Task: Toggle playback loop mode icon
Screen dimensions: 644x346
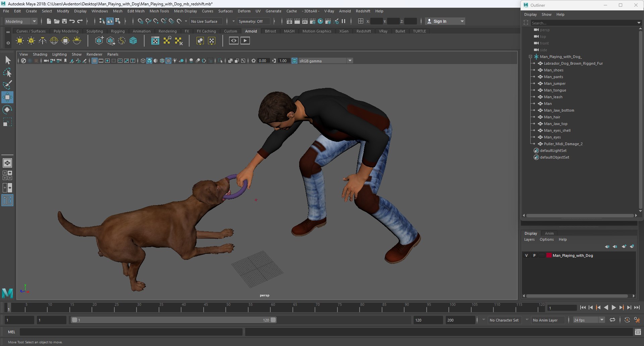Action: pos(612,320)
